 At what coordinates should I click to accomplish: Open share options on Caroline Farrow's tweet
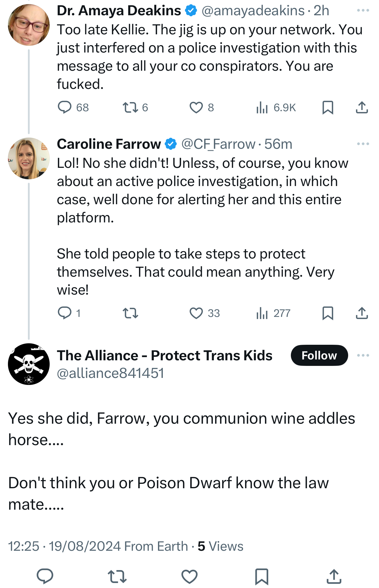click(362, 313)
